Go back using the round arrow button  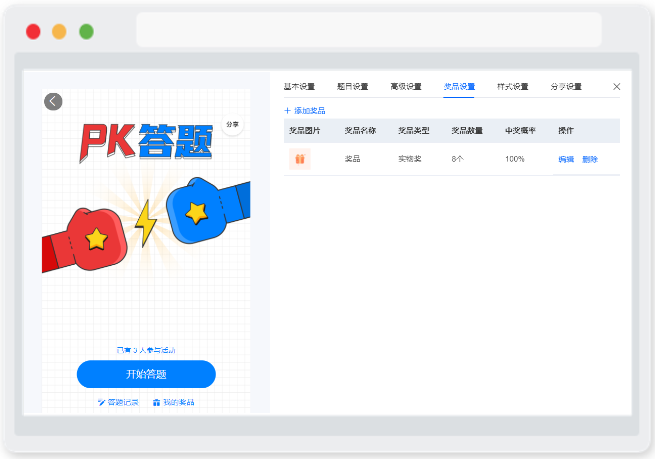click(x=53, y=101)
